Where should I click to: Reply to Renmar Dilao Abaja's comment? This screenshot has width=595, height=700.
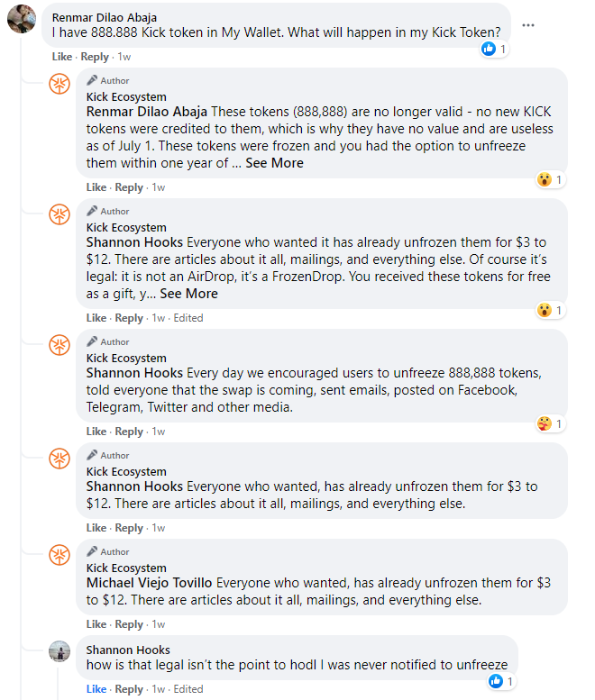click(95, 57)
